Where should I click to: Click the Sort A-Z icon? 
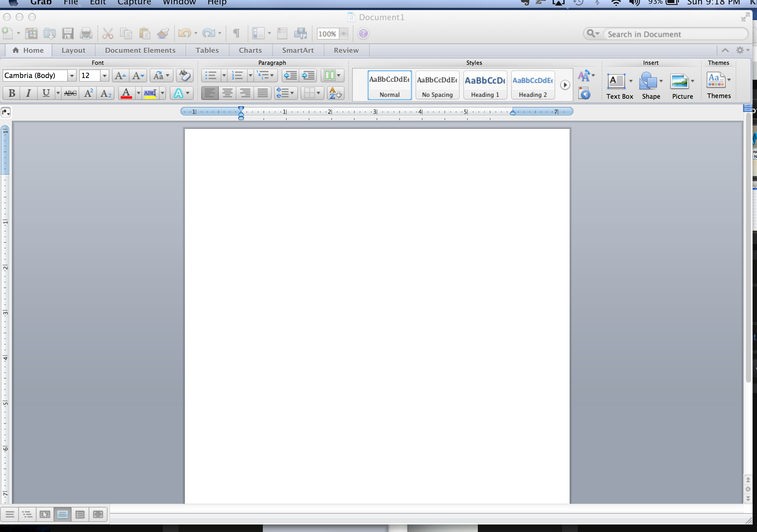[x=335, y=93]
